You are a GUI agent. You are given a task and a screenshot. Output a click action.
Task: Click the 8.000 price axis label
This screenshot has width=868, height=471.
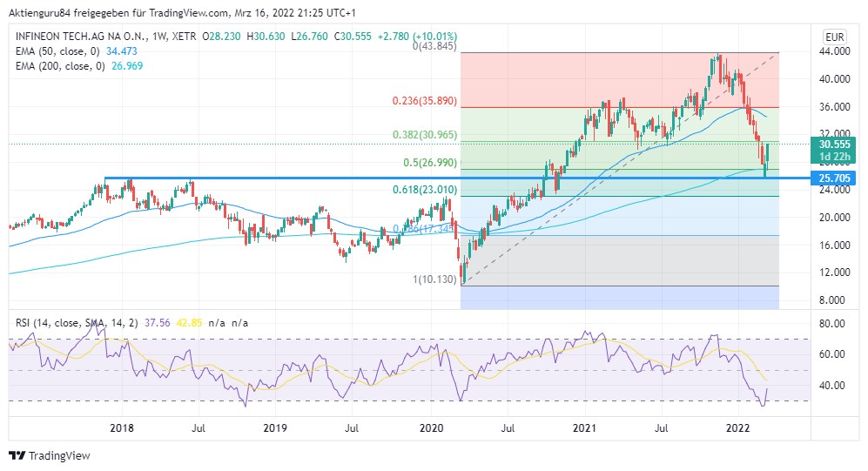[834, 300]
